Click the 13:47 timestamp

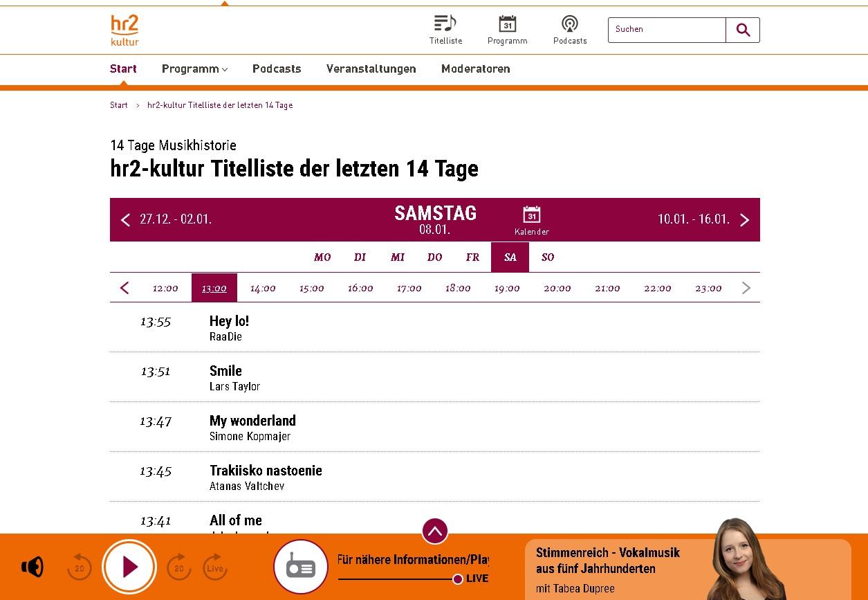tap(156, 421)
